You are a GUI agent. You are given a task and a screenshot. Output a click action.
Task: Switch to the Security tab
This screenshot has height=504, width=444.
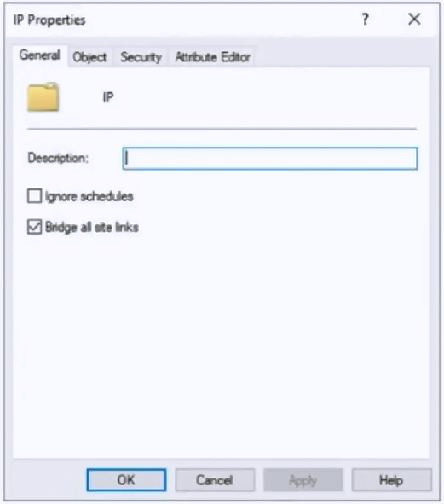pos(141,57)
